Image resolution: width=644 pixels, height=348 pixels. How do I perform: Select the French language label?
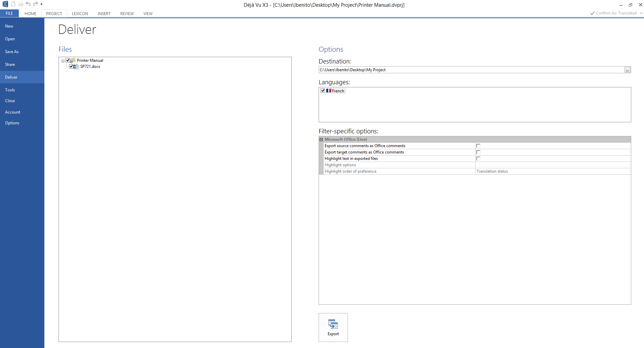(x=338, y=91)
